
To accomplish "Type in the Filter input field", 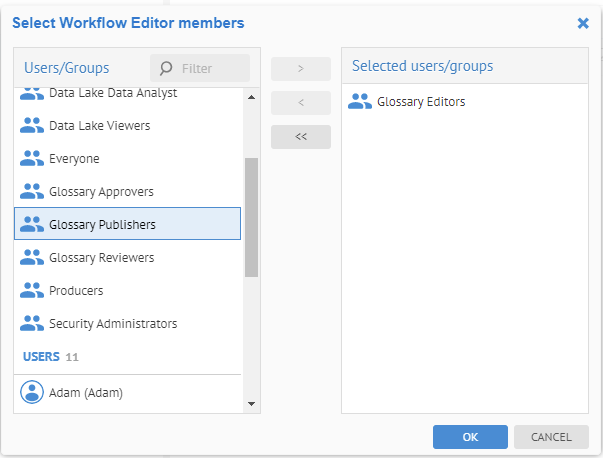I will [x=212, y=69].
